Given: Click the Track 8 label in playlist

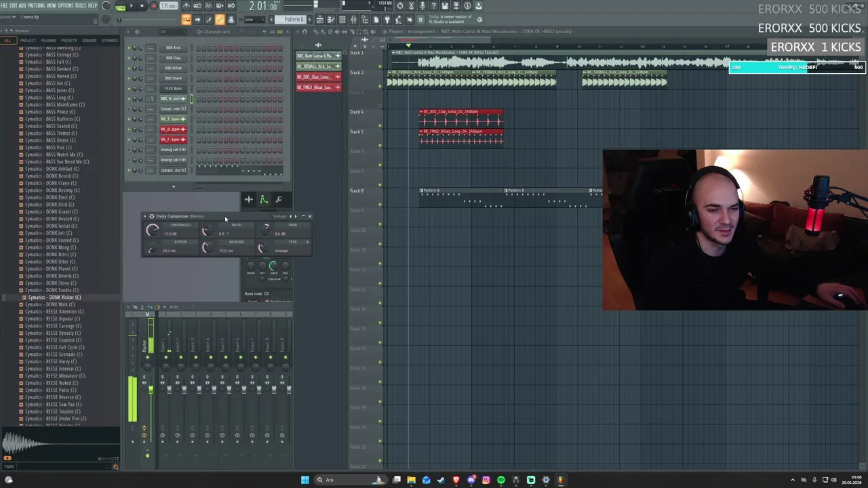Looking at the screenshot, I should [x=357, y=191].
